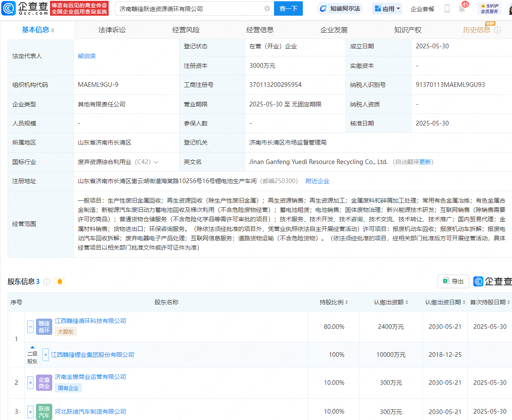
Task: Open legal representative 熊剑浪 link
Action: pos(87,56)
